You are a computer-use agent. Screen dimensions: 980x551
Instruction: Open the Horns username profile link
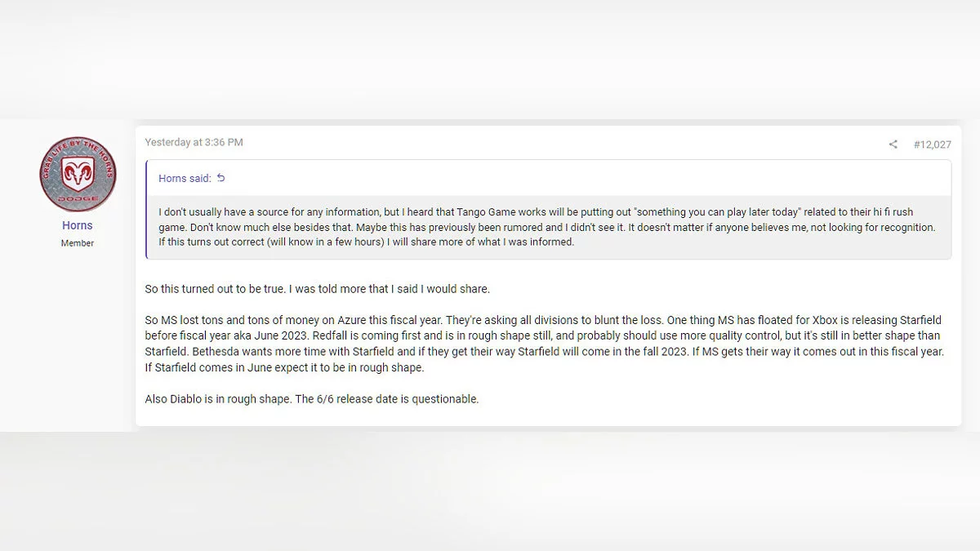point(78,225)
